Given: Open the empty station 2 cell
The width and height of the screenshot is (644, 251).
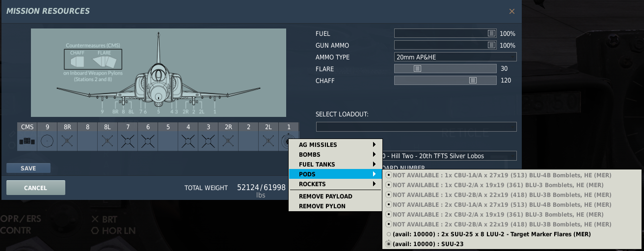Looking at the screenshot, I should 248,141.
